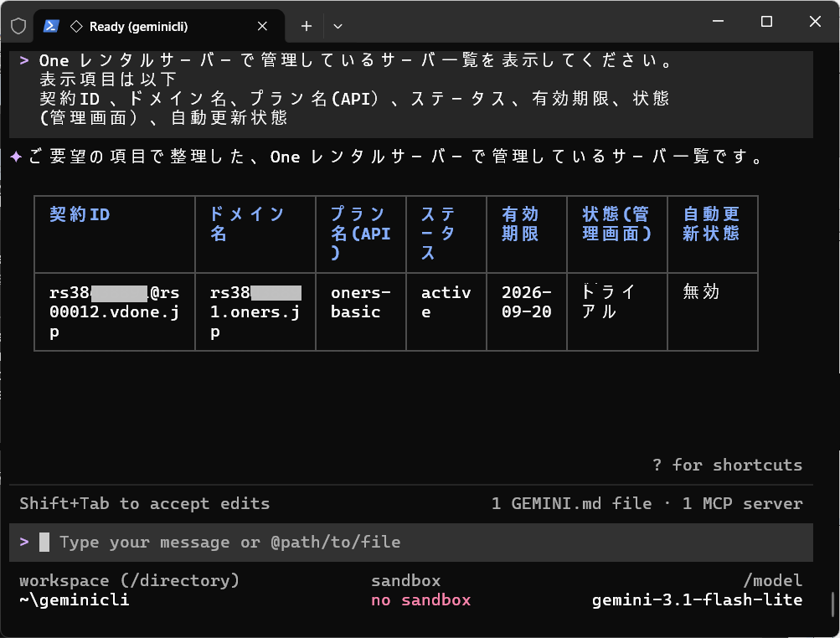Minimize the terminal window
This screenshot has height=638, width=840.
[718, 22]
